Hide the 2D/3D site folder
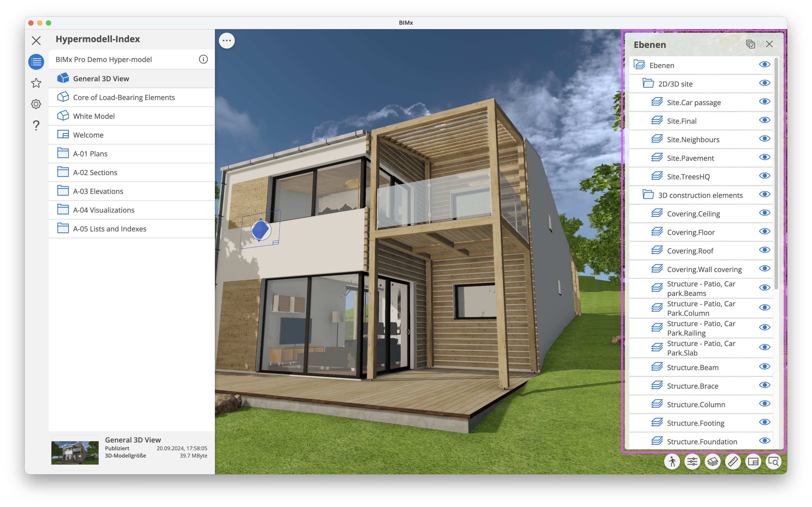 764,83
